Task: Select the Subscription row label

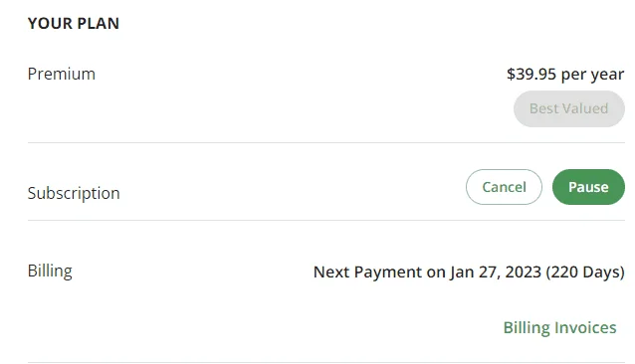Action: pos(74,193)
